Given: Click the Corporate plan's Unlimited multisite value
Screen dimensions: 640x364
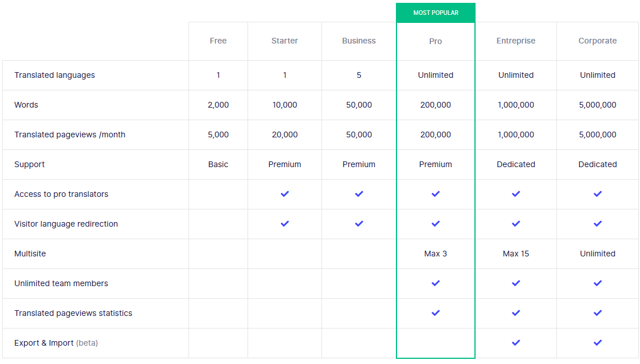Looking at the screenshot, I should point(598,254).
